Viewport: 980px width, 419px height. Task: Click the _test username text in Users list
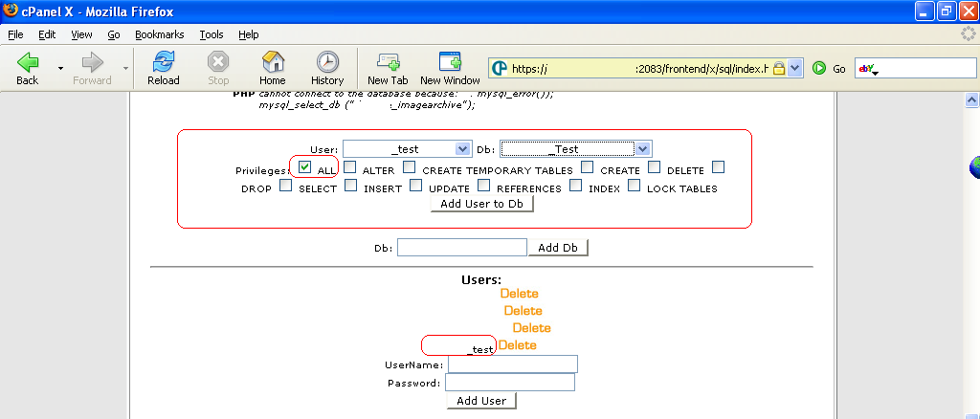coord(480,350)
